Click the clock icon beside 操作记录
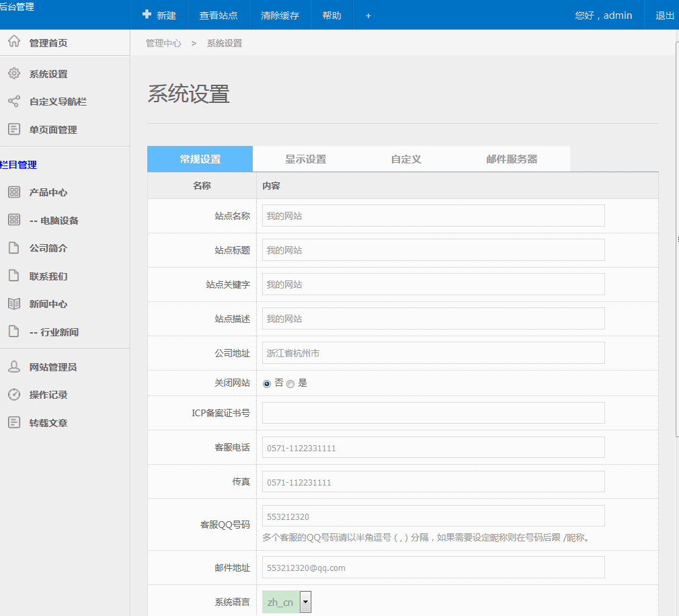Viewport: 679px width, 616px height. click(x=13, y=395)
